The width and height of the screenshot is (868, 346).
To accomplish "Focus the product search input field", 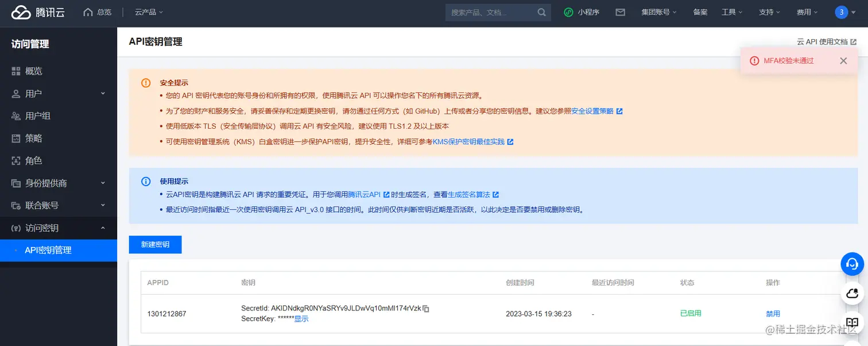I will coord(491,12).
